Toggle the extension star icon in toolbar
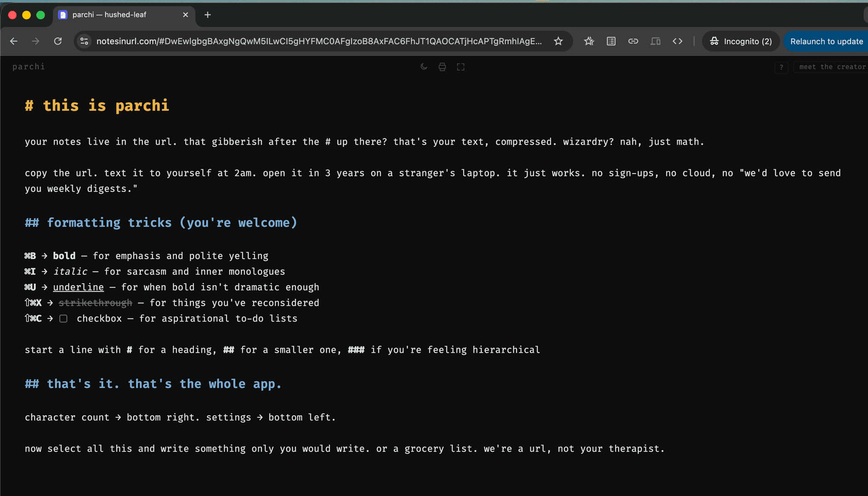Image resolution: width=868 pixels, height=496 pixels. [589, 41]
